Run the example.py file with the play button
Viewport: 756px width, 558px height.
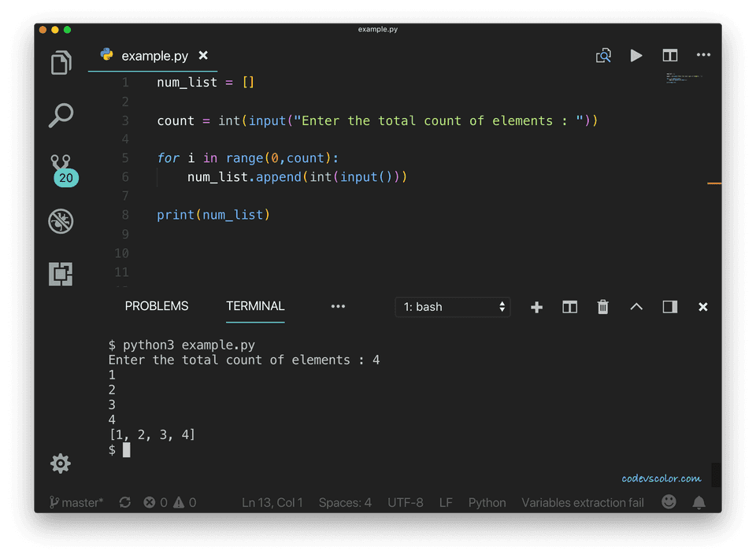636,55
